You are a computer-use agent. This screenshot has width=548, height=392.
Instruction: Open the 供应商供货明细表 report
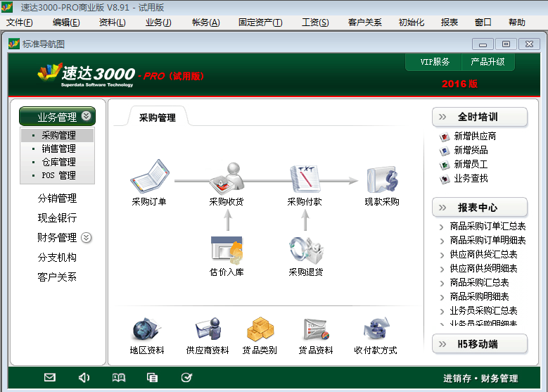[483, 269]
